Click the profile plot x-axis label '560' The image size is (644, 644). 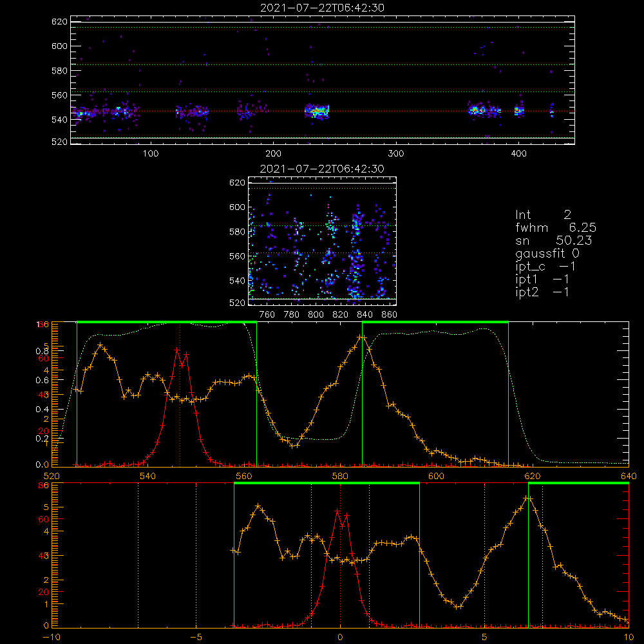(244, 476)
